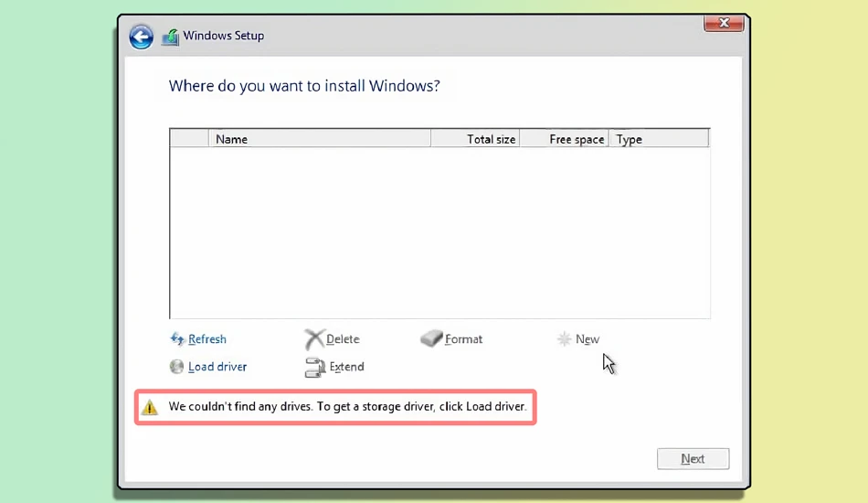
Task: Choose the Format option text
Action: (463, 339)
